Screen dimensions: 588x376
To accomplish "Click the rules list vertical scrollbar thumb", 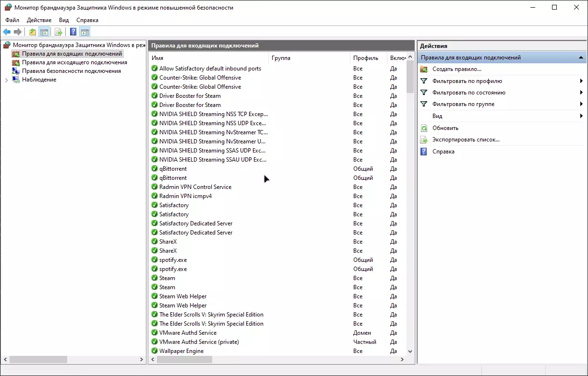I will point(410,76).
